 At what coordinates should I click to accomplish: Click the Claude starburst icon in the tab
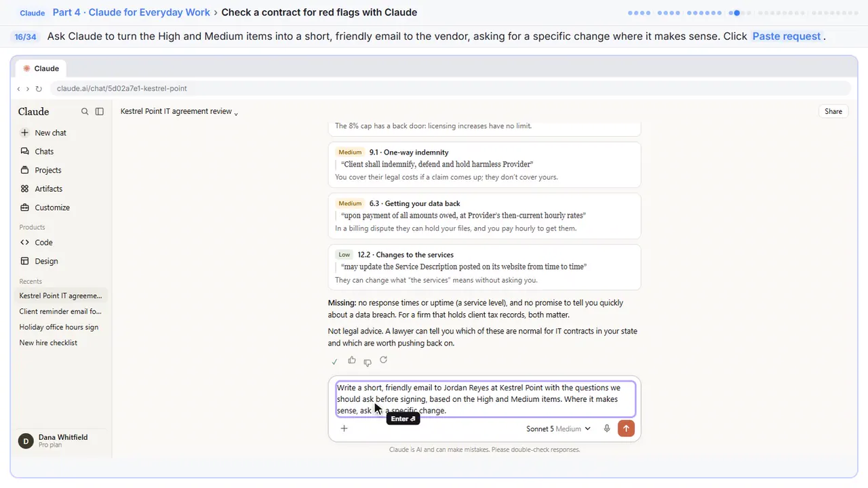[x=26, y=68]
